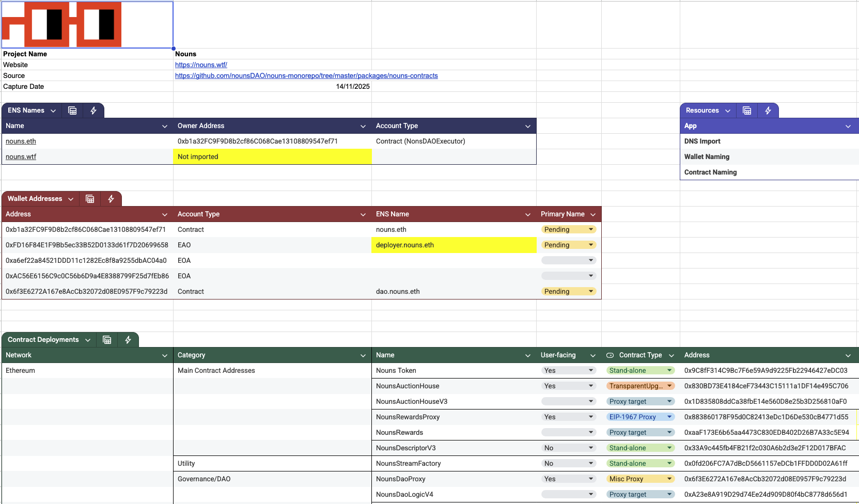Select the dao.nouns.eth ENS name cell
Screen dimensions: 859x504
coord(454,292)
